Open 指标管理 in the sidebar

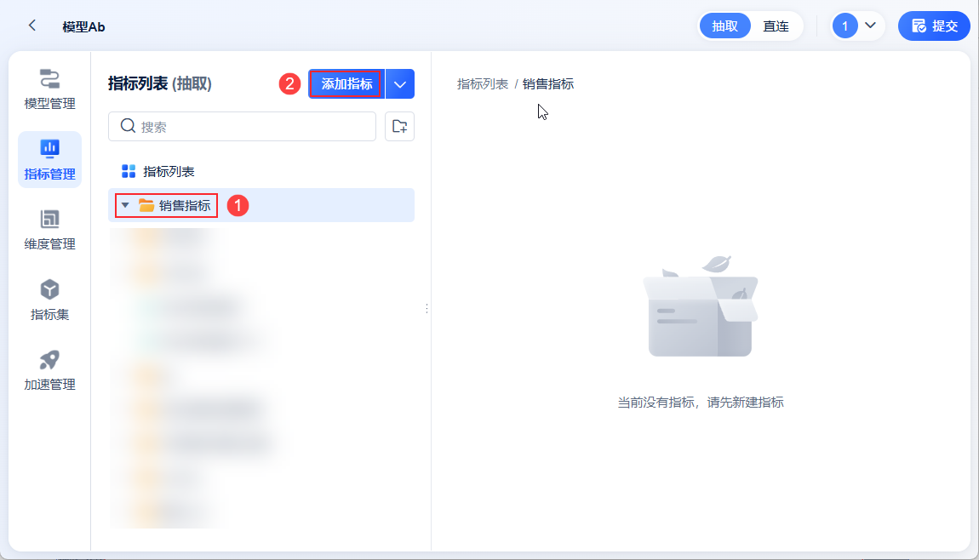click(49, 160)
